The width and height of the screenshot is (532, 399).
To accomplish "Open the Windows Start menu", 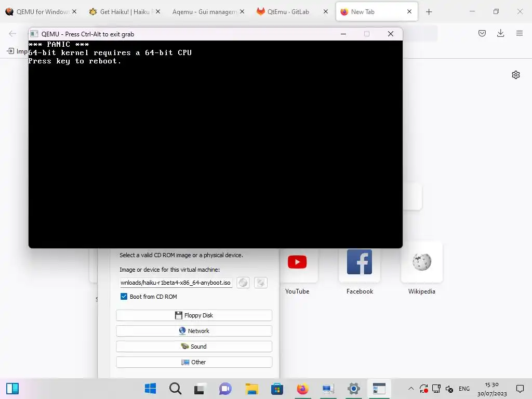I will [x=150, y=389].
